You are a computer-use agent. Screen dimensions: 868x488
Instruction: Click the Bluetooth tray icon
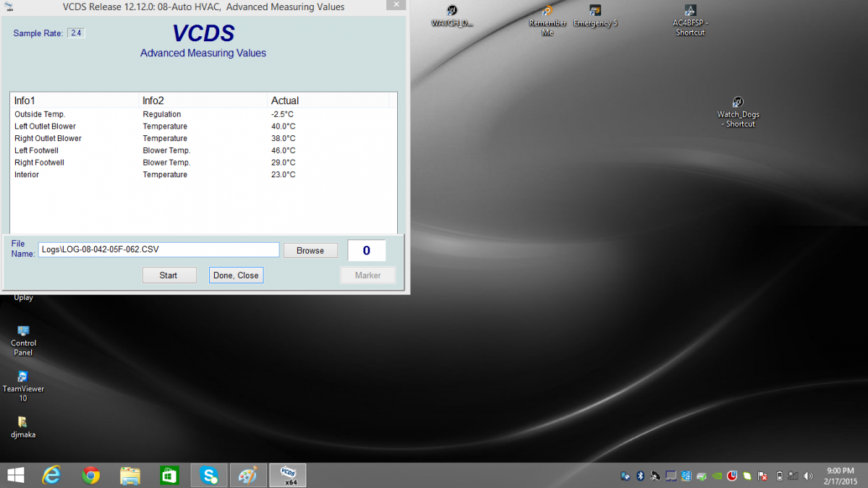(x=640, y=476)
